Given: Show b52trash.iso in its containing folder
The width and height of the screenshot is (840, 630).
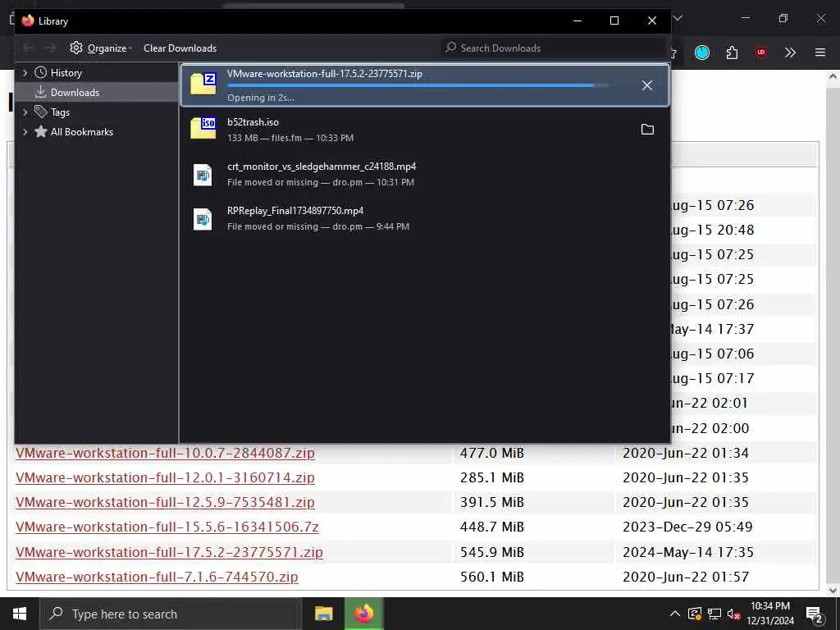Looking at the screenshot, I should [647, 129].
